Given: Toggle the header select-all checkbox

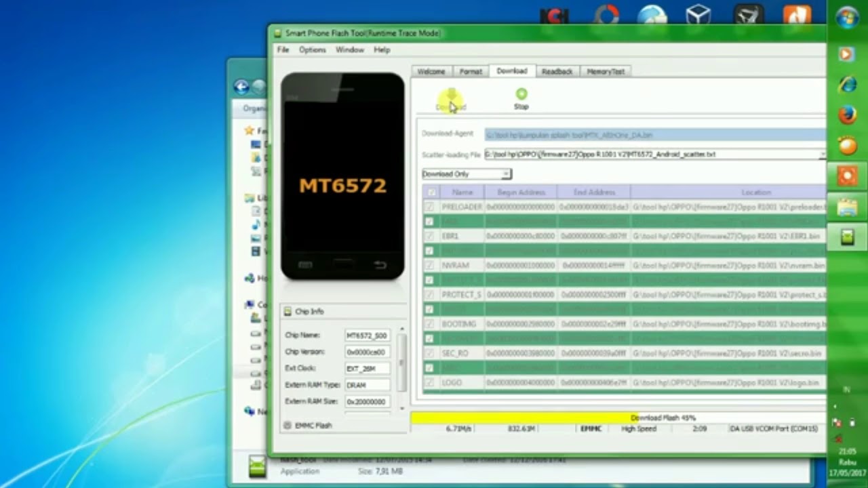Looking at the screenshot, I should pos(431,192).
